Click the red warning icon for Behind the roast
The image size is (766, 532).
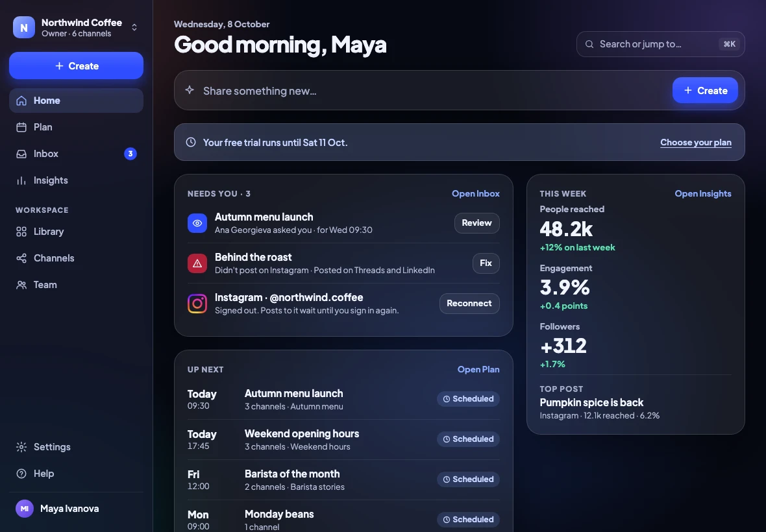pos(197,263)
